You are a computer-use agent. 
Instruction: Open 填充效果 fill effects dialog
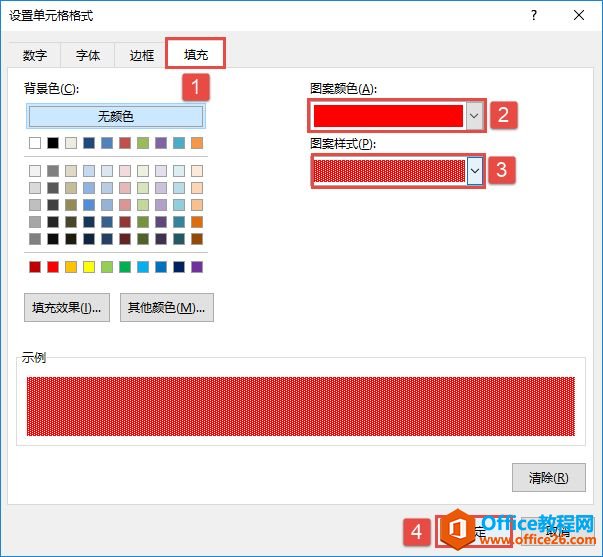coord(67,307)
